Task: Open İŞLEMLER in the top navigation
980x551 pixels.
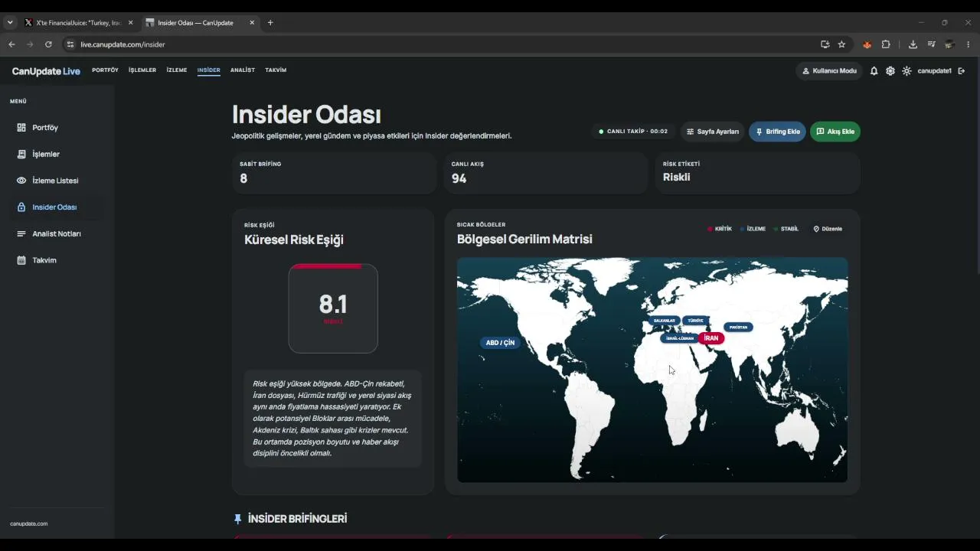Action: [142, 70]
